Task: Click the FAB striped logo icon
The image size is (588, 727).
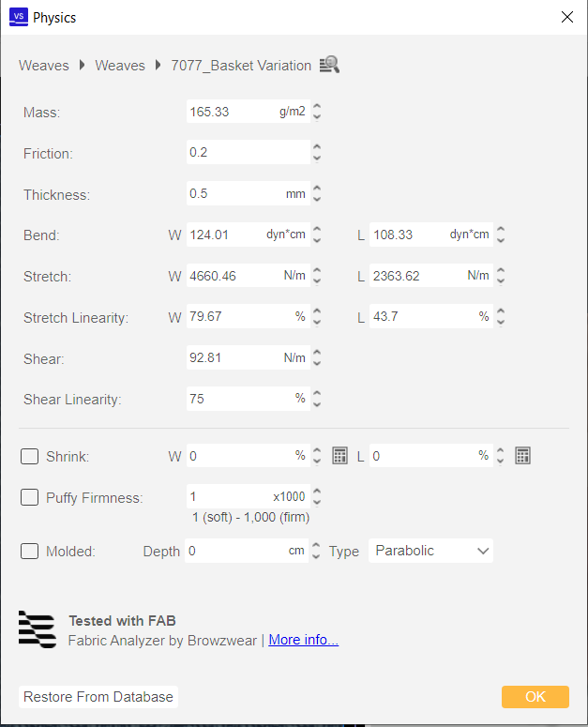Action: click(38, 629)
